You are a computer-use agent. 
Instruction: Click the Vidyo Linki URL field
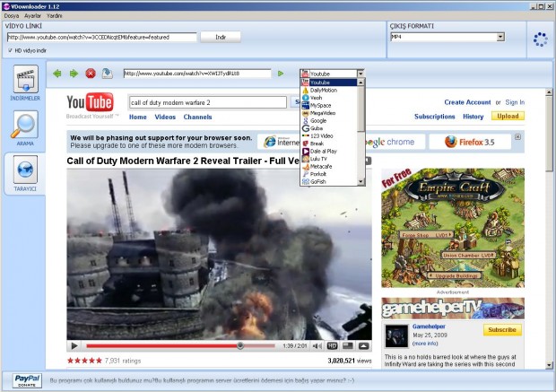(x=101, y=38)
